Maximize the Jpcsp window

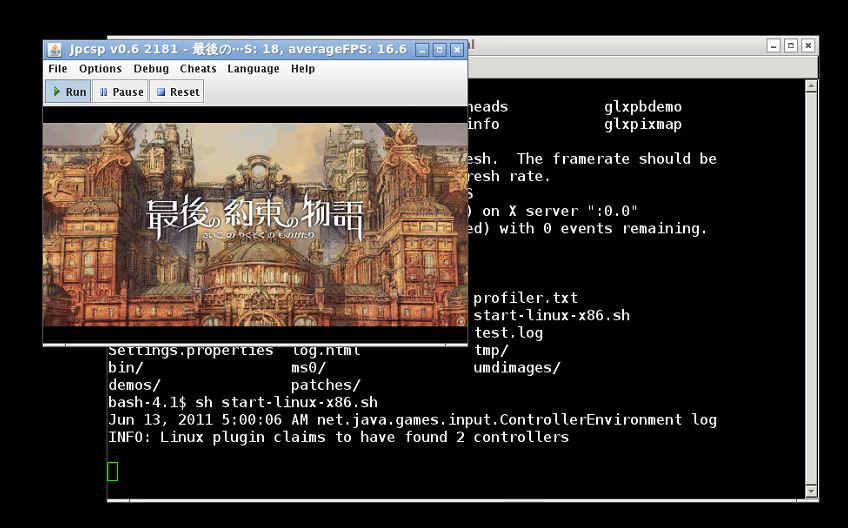(440, 50)
